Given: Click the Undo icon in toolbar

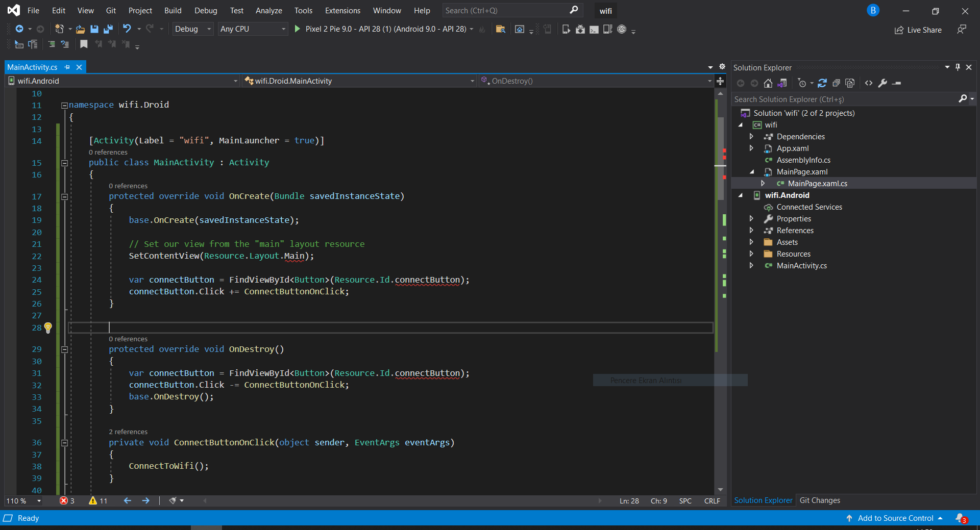Looking at the screenshot, I should pyautogui.click(x=127, y=29).
